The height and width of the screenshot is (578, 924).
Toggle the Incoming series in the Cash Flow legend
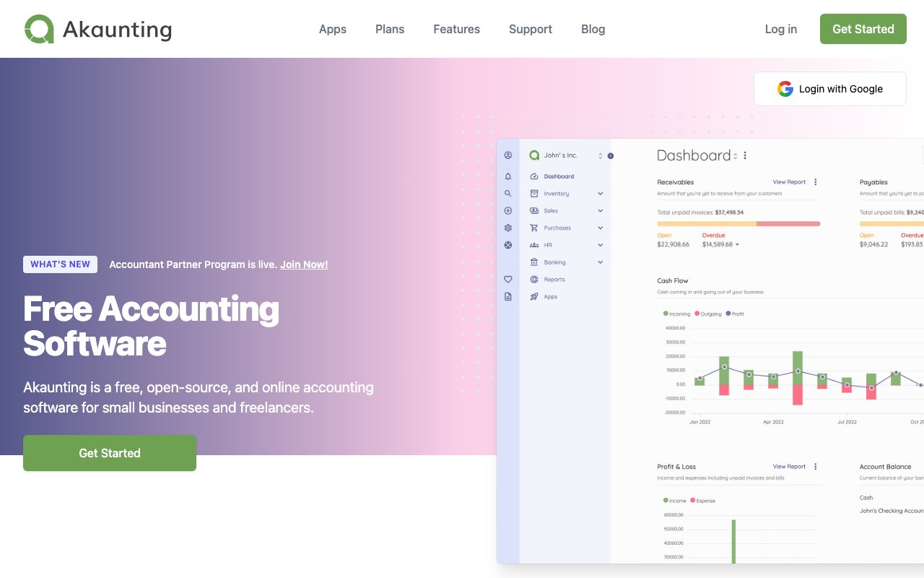tap(677, 314)
